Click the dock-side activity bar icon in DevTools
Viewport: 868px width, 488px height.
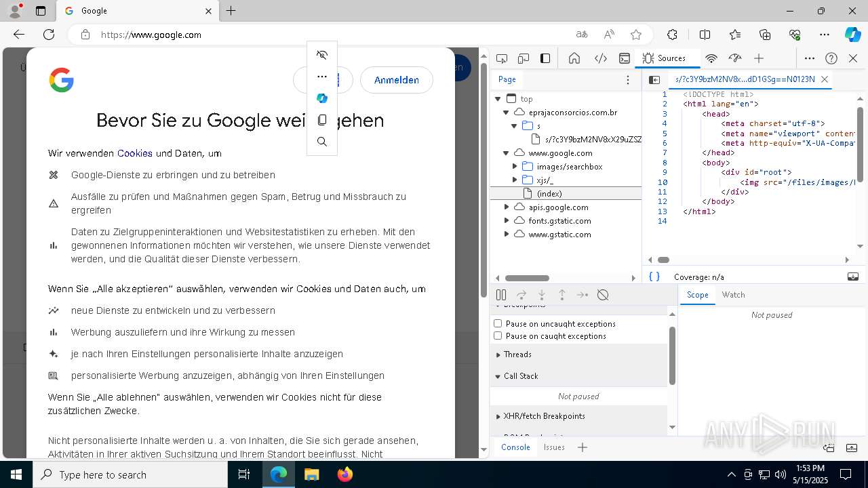pos(545,58)
